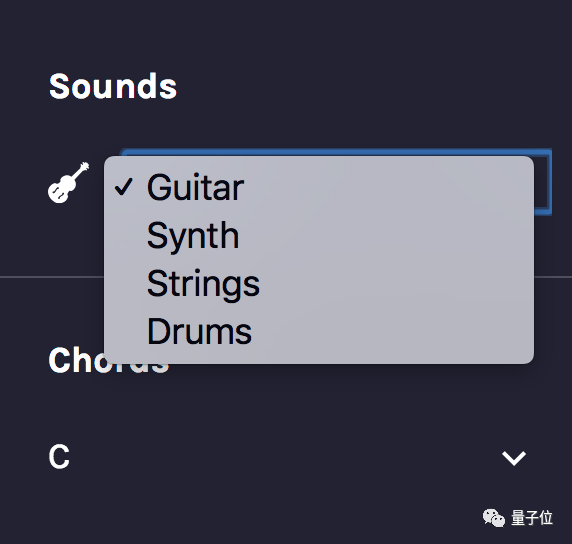Screen dimensions: 572x544
Task: Choose Strings in the sounds list
Action: point(319,284)
